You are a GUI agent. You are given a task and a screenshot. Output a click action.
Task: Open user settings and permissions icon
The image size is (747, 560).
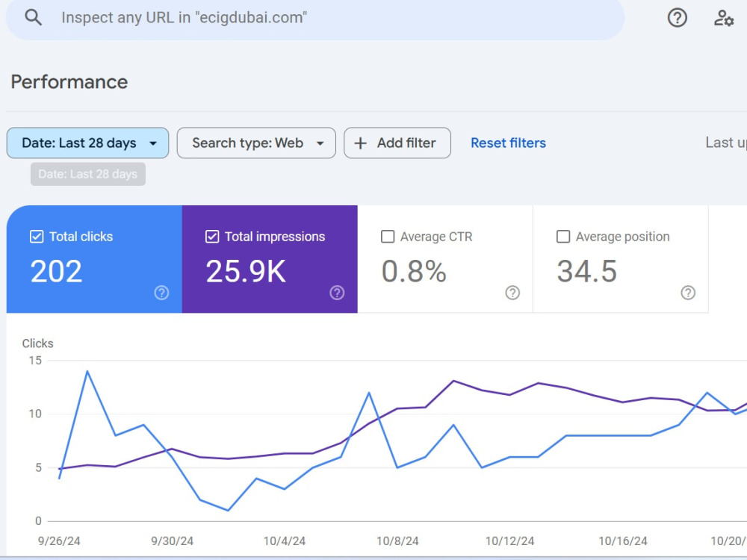tap(723, 18)
